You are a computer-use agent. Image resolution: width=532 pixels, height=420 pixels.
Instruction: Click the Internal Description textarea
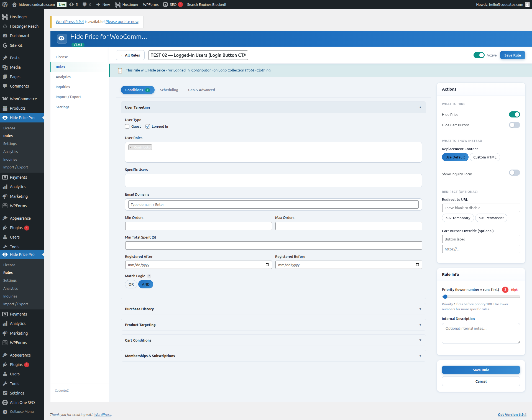[481, 333]
